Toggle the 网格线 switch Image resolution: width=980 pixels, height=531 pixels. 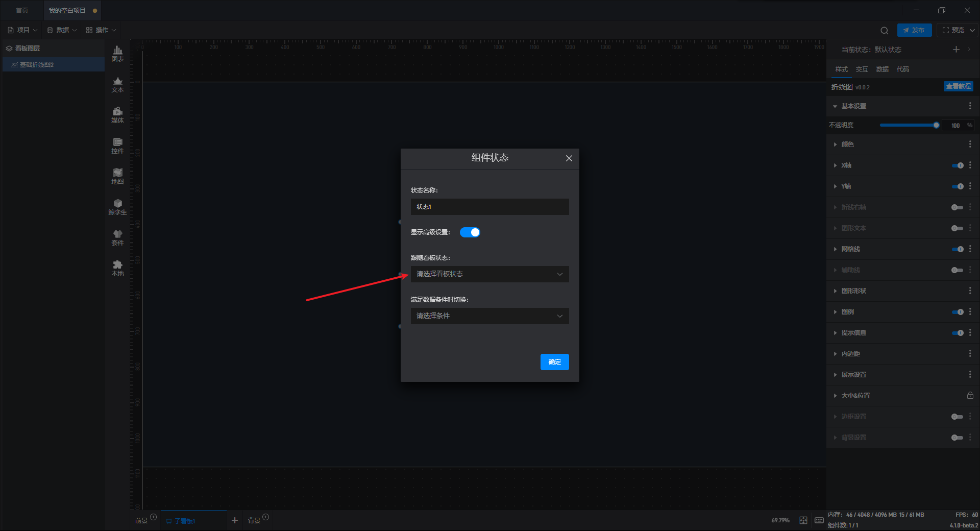(x=958, y=249)
